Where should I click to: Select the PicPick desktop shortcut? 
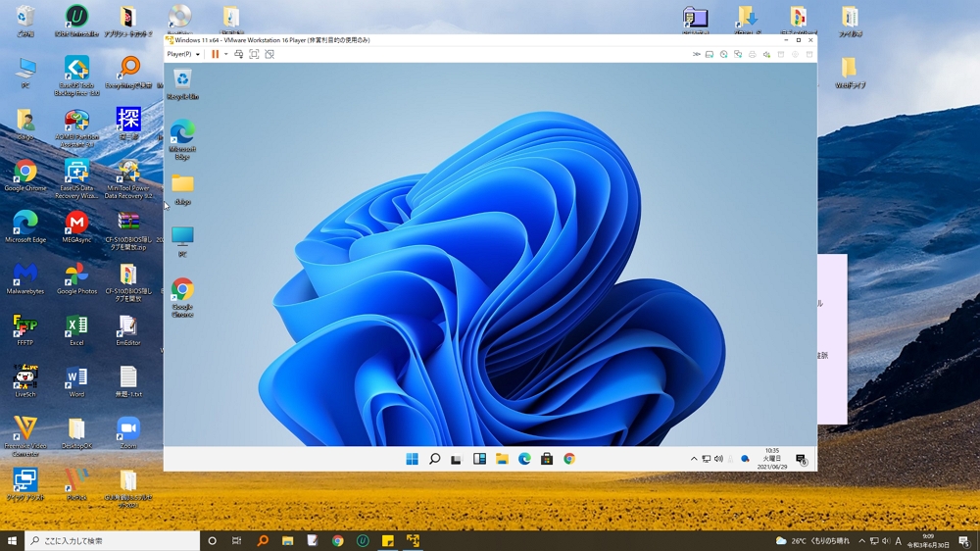coord(76,484)
